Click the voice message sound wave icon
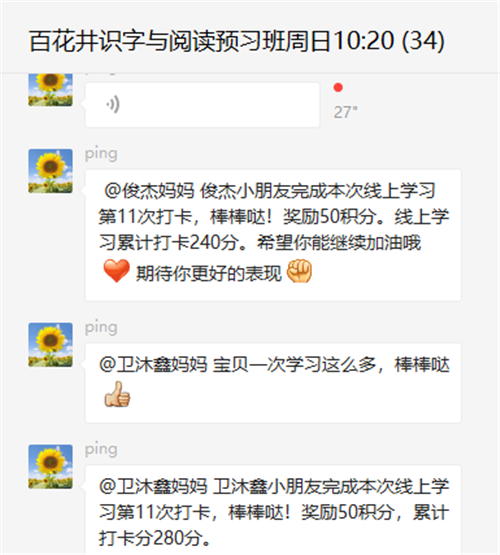The image size is (500, 555). tap(113, 105)
